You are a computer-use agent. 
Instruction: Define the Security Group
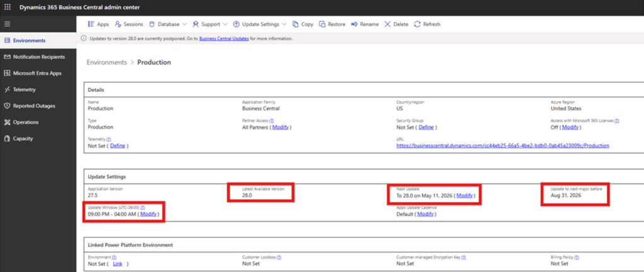(x=426, y=127)
